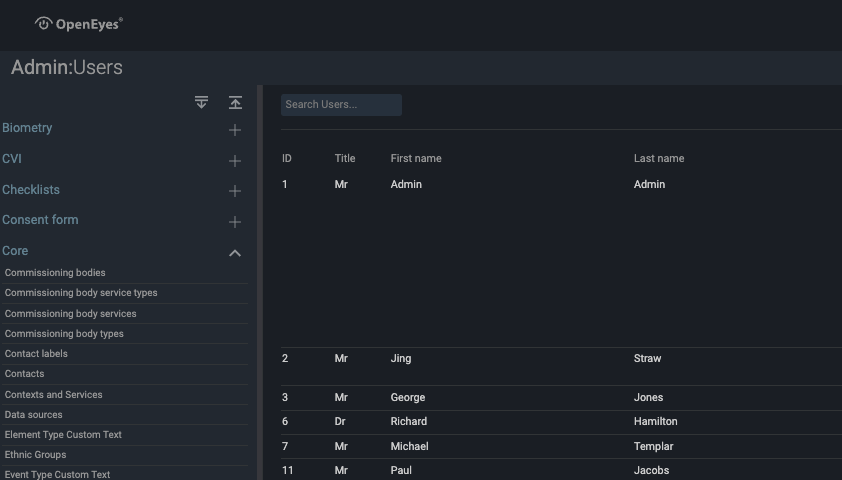Click the OpenEyes logo

point(79,24)
